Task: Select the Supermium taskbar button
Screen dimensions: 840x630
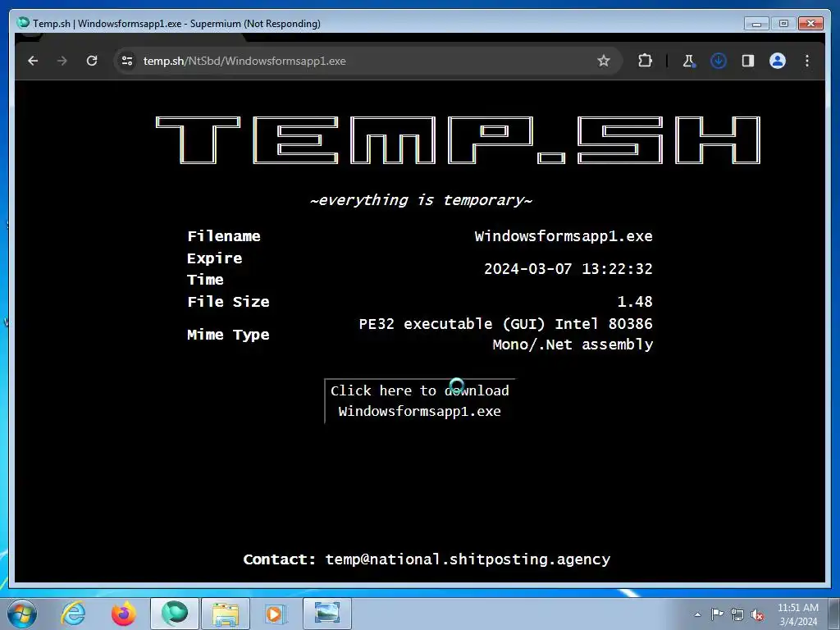Action: tap(175, 614)
